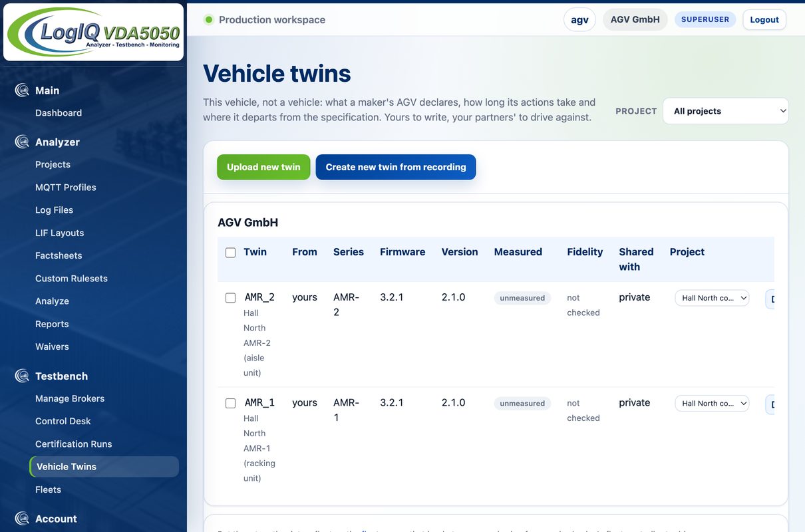Screen dimensions: 805x532
Task: Click the Account section icon in sidebar
Action: click(22, 519)
